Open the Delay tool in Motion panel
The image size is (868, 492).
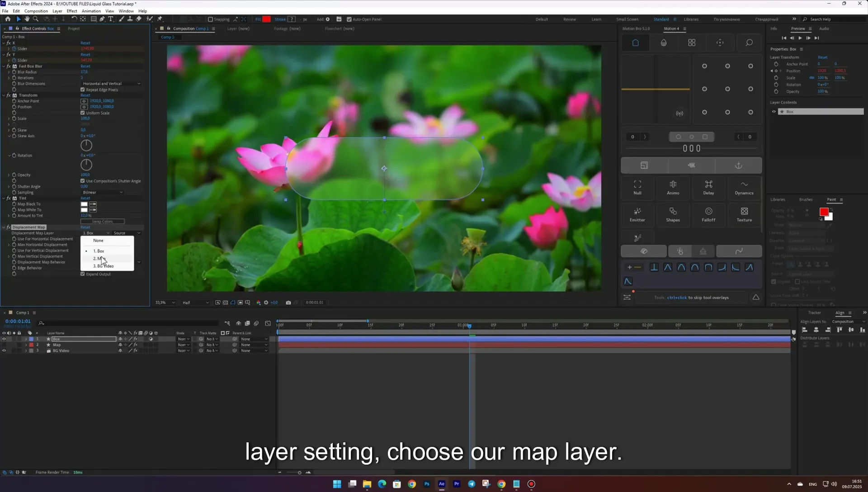tap(708, 187)
